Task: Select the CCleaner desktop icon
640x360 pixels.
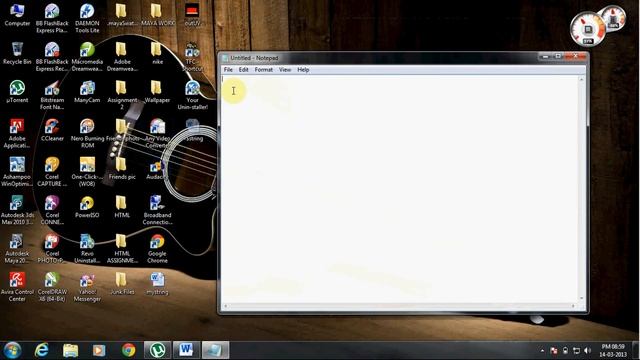Action: pyautogui.click(x=52, y=130)
